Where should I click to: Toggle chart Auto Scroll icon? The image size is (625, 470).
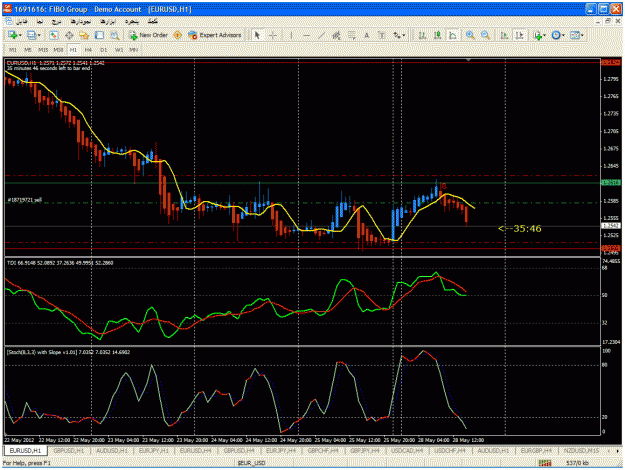click(x=504, y=35)
